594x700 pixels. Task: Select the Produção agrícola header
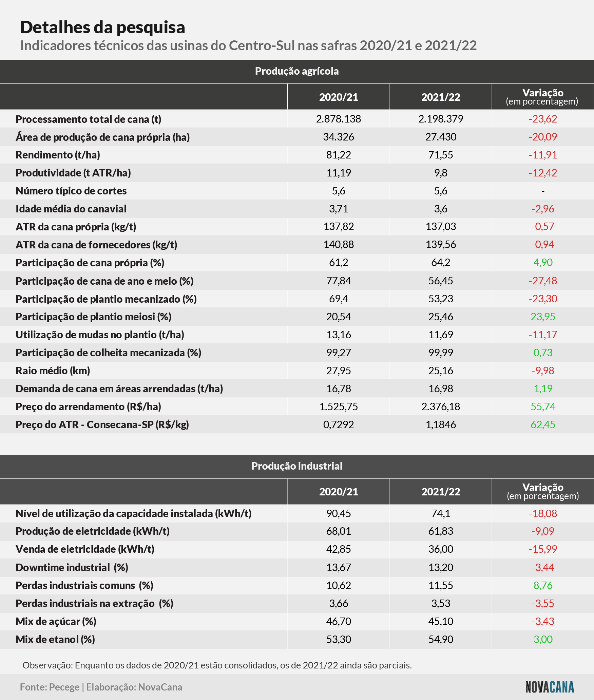[297, 71]
